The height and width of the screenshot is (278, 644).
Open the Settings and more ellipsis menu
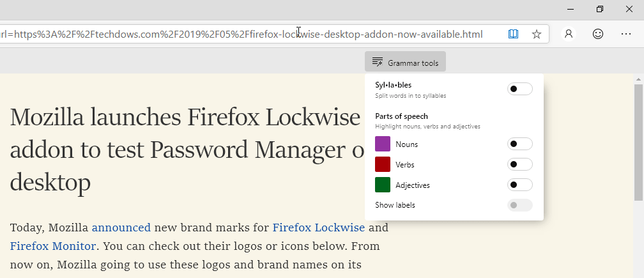(x=626, y=34)
